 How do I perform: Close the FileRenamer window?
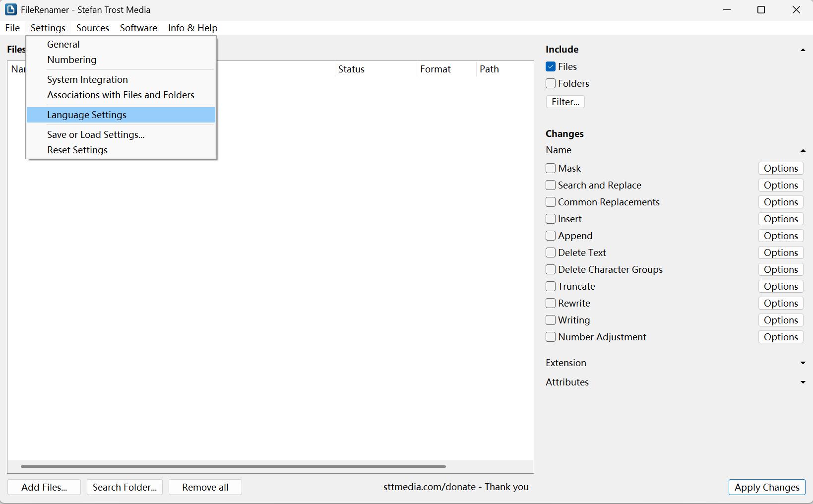click(x=796, y=10)
